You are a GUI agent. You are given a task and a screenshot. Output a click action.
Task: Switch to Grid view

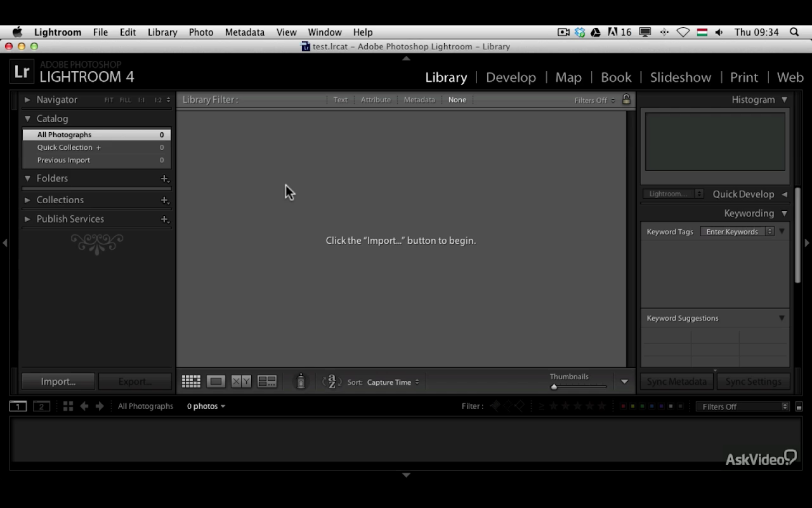[191, 382]
